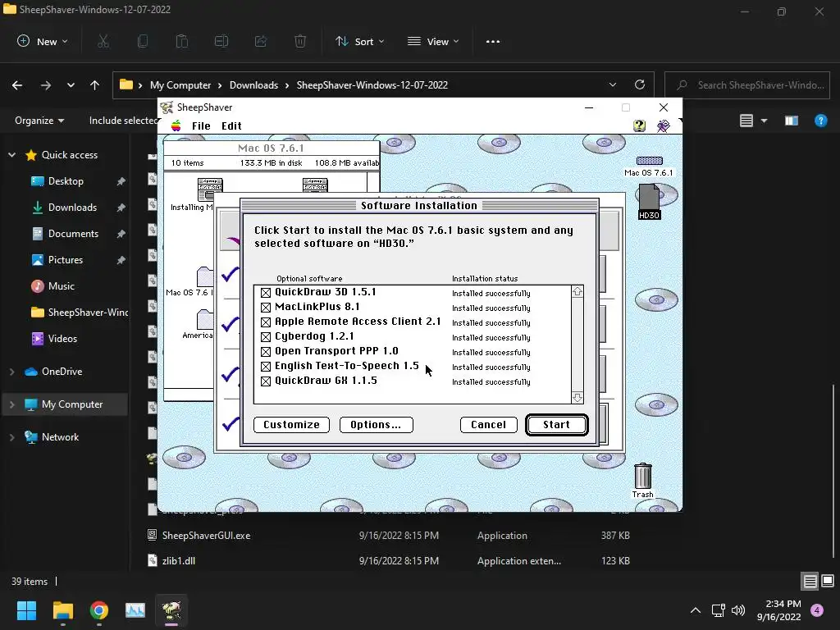Screen dimensions: 840x630
Task: Go forward in Explorer navigation
Action: pos(46,85)
